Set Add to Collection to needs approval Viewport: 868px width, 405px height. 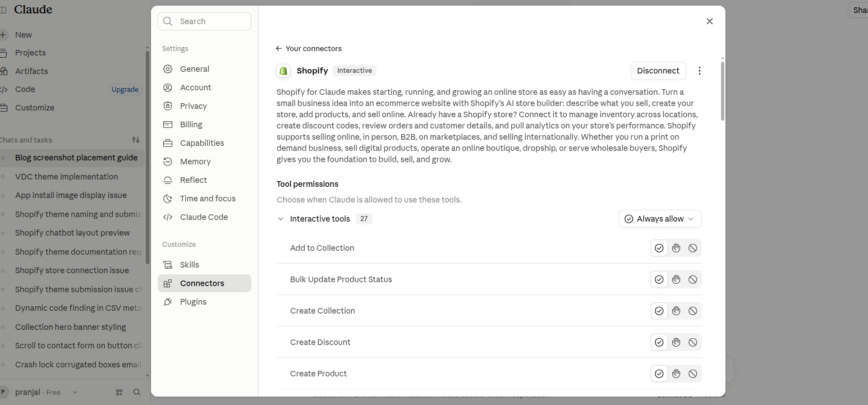(676, 248)
